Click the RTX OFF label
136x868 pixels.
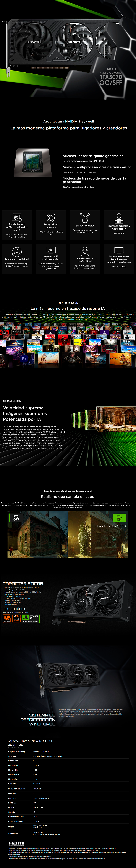click(x=16, y=518)
